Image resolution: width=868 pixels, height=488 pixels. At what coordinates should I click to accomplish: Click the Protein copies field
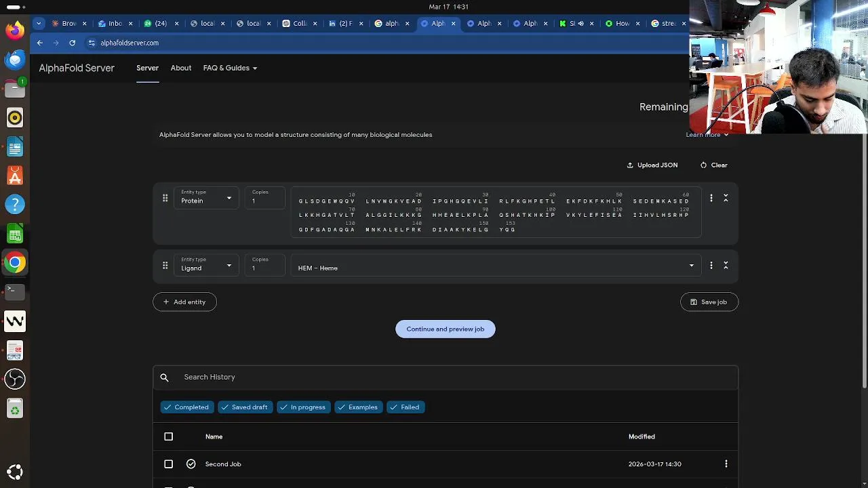[x=264, y=198]
